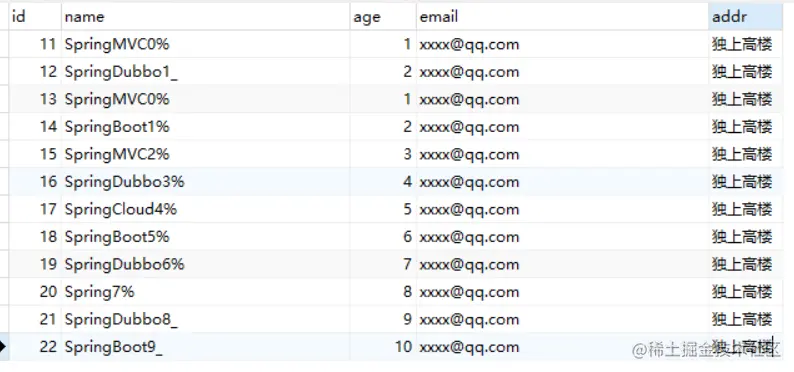Viewport: 794px width, 372px height.
Task: Click age value 5 of SpringCloud4%
Action: pos(383,209)
